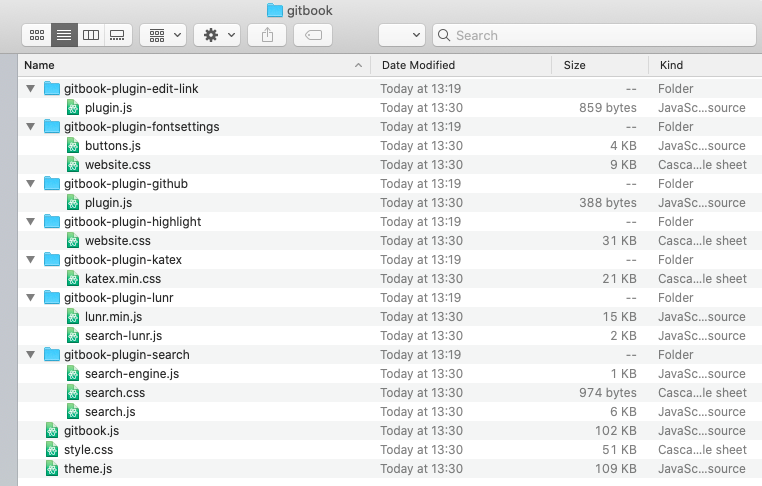Collapse the gitbook-plugin-lunr folder
The height and width of the screenshot is (486, 762).
(31, 297)
